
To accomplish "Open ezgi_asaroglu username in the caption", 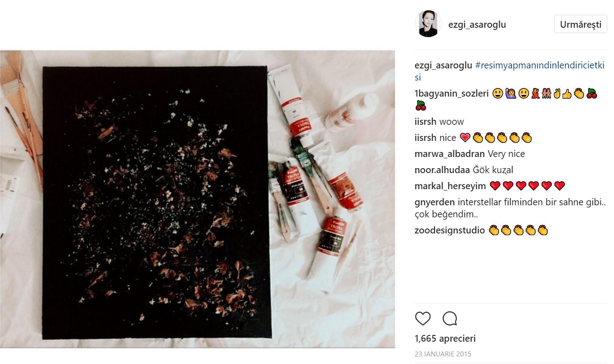I will click(x=443, y=65).
